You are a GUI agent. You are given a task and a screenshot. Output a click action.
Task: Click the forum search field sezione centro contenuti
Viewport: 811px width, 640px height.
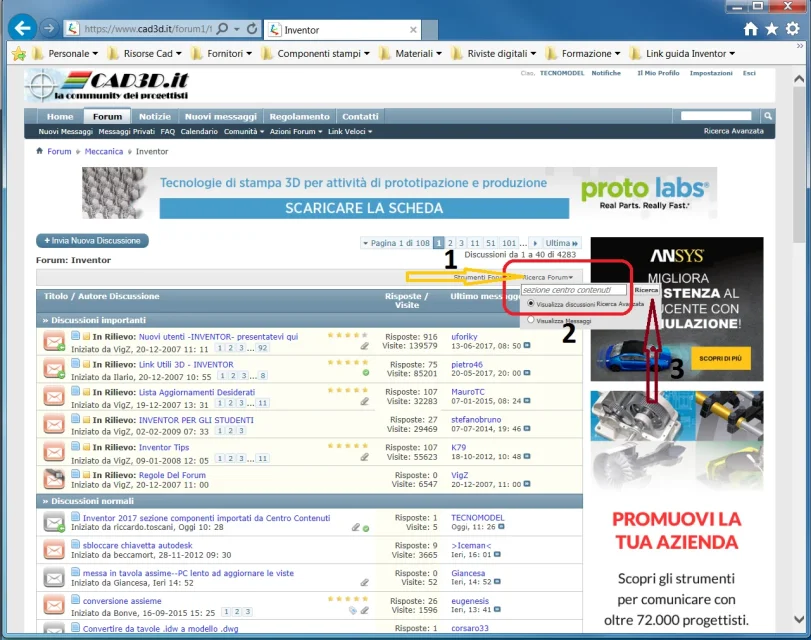(x=574, y=290)
